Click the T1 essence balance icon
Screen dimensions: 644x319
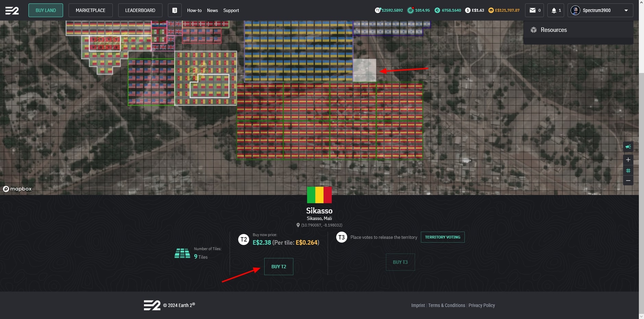[378, 10]
